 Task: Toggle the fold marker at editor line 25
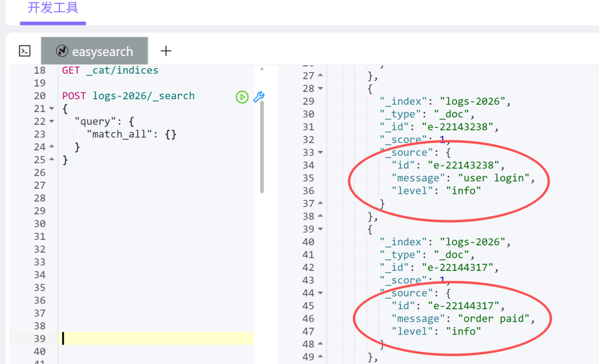coord(52,159)
